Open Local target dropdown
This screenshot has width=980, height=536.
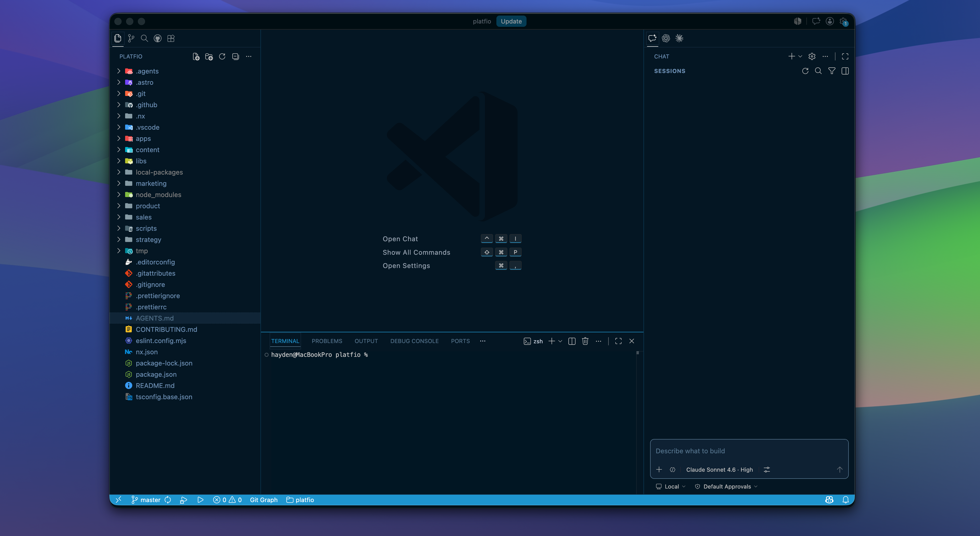[671, 486]
